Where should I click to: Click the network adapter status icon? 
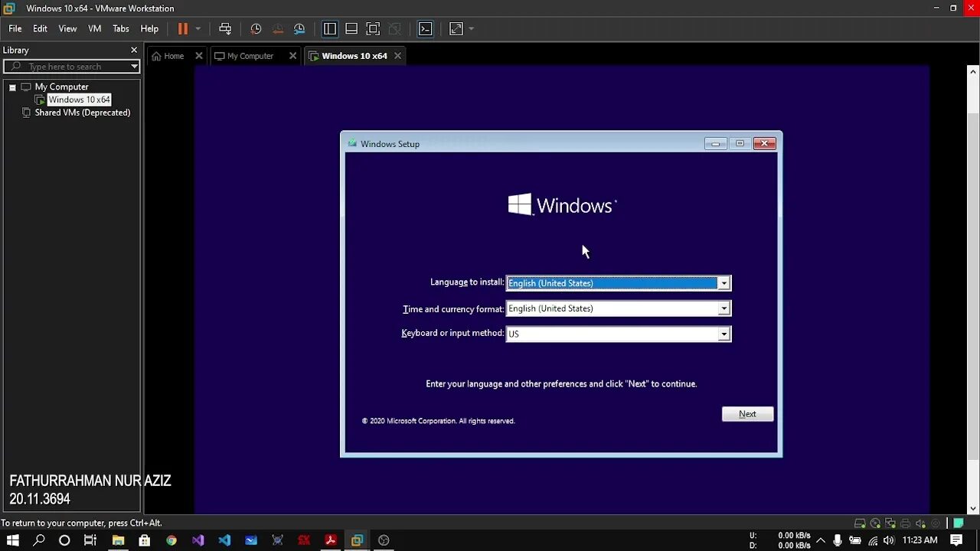[890, 523]
